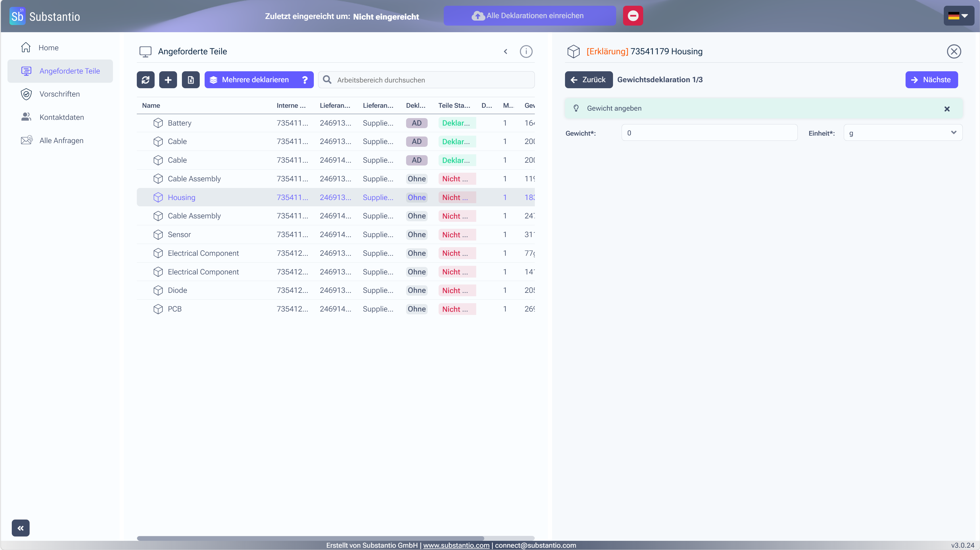The image size is (980, 550).
Task: Click the Arbeitsbereich durchsuchen search field
Action: coord(426,80)
